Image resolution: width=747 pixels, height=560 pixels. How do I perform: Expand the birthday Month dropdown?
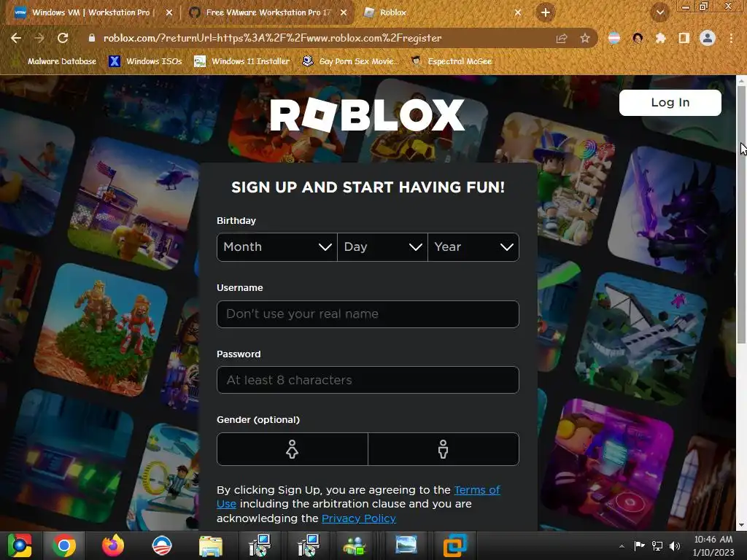point(276,247)
